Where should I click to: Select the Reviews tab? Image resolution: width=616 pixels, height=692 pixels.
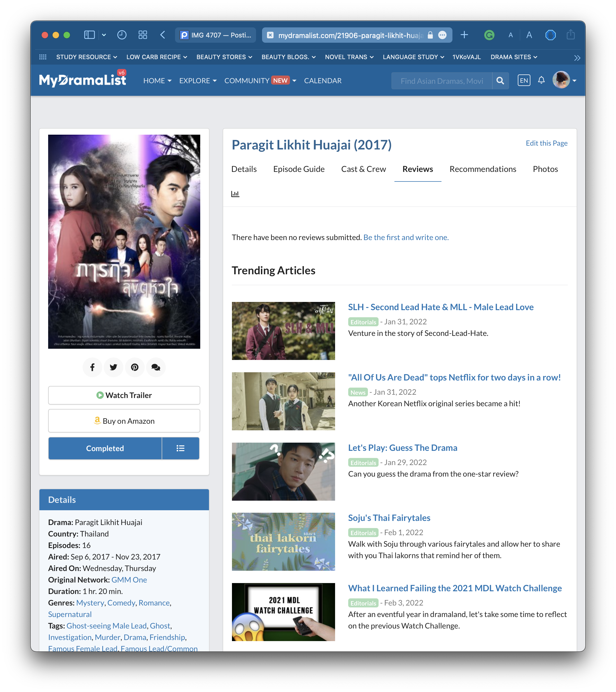point(418,169)
